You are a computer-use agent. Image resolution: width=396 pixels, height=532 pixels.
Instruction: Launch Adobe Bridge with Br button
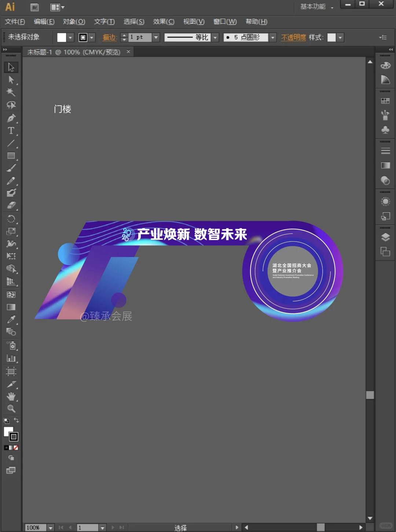(x=34, y=7)
